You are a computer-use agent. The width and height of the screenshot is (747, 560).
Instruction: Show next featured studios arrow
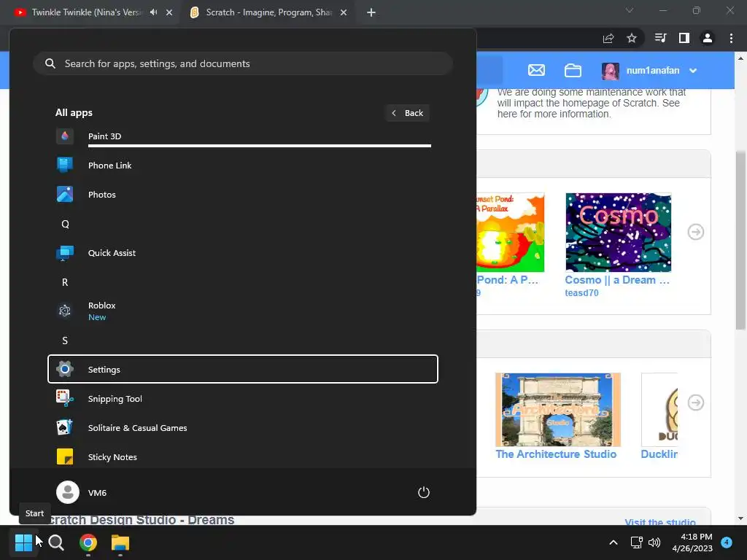(x=696, y=402)
